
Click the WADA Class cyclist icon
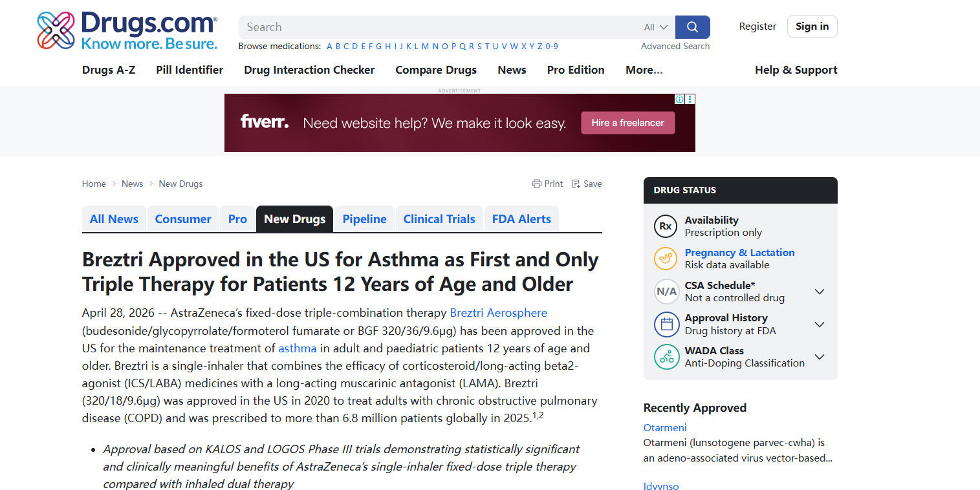666,357
